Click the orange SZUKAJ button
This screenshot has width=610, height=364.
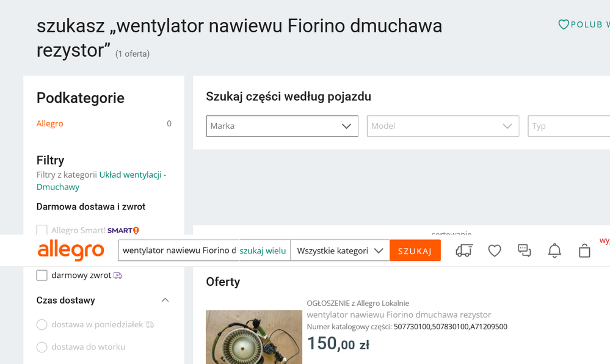(x=415, y=250)
